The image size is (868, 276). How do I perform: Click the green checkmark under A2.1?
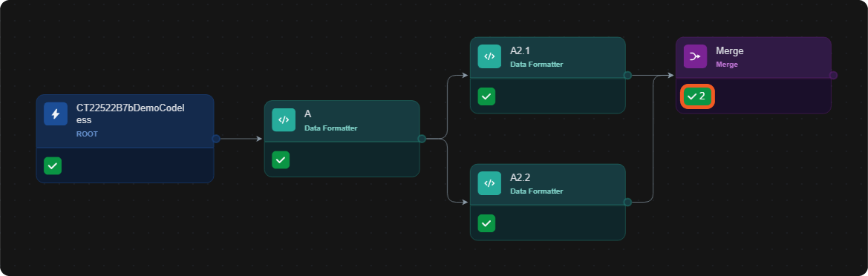click(486, 96)
